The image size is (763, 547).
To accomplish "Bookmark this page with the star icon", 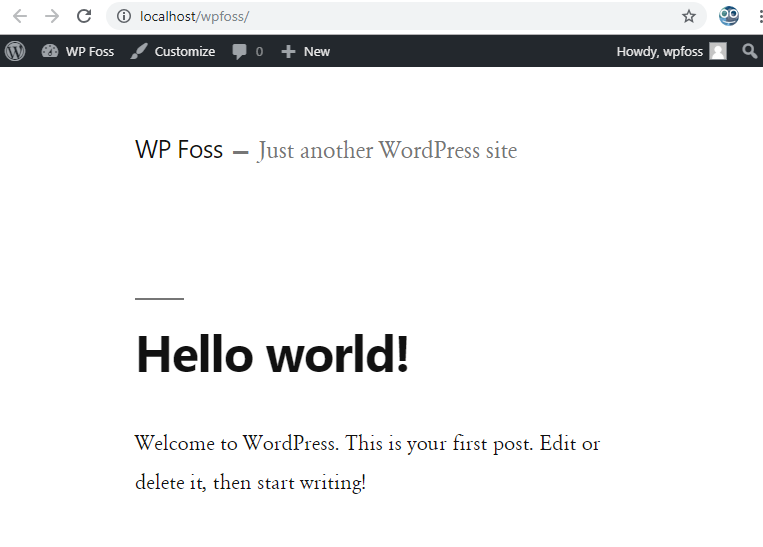I will click(x=689, y=17).
